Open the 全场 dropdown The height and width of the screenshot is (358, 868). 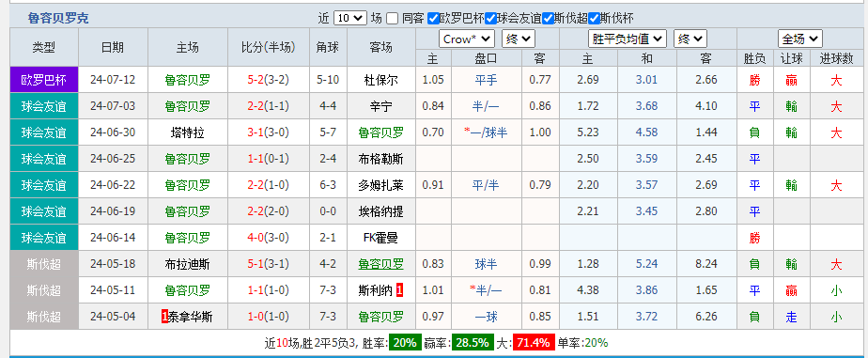800,39
